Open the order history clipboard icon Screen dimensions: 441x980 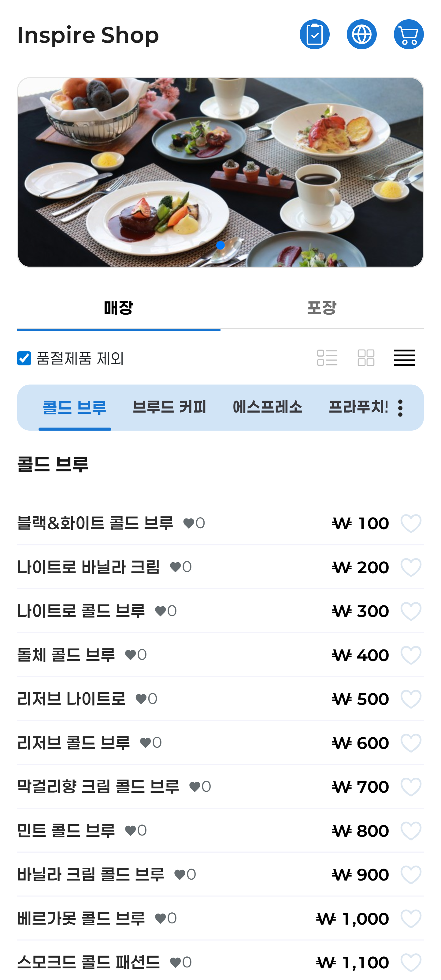coord(314,34)
